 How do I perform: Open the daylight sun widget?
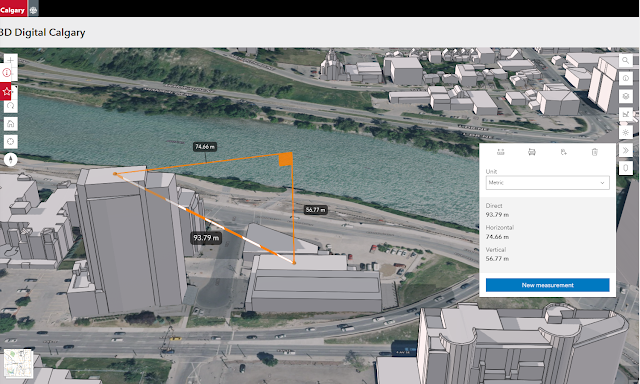click(x=626, y=132)
